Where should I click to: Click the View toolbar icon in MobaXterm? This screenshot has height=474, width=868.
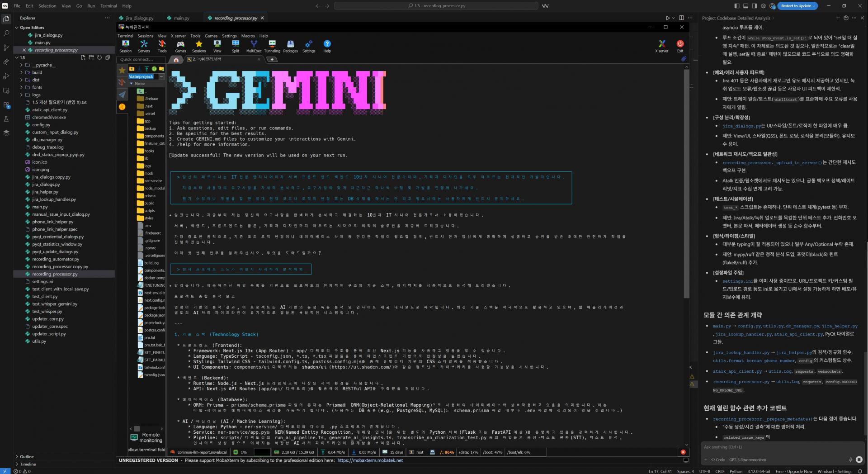(x=217, y=46)
